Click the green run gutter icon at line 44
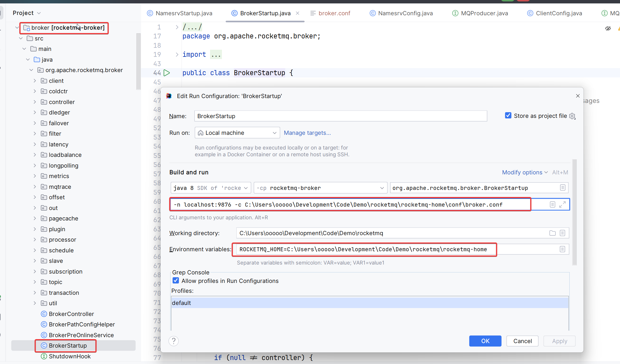620x364 pixels. pyautogui.click(x=167, y=73)
